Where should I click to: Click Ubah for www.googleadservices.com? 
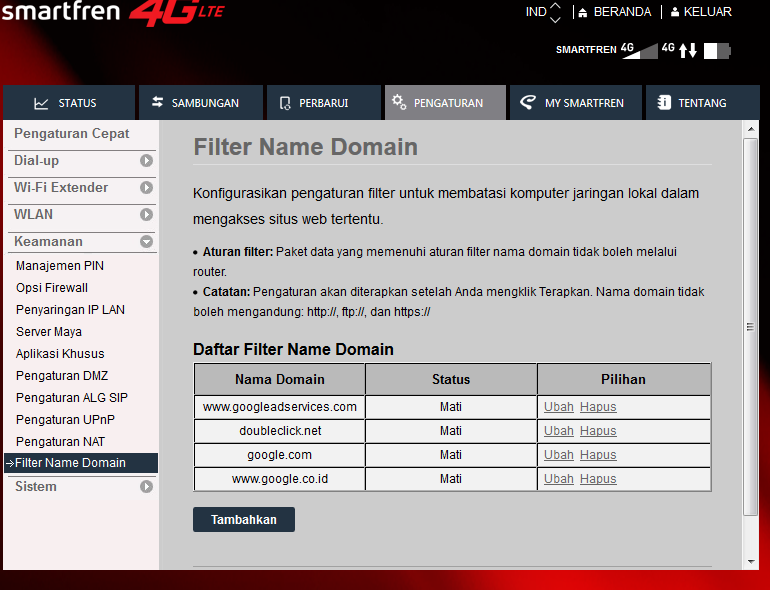(x=559, y=407)
